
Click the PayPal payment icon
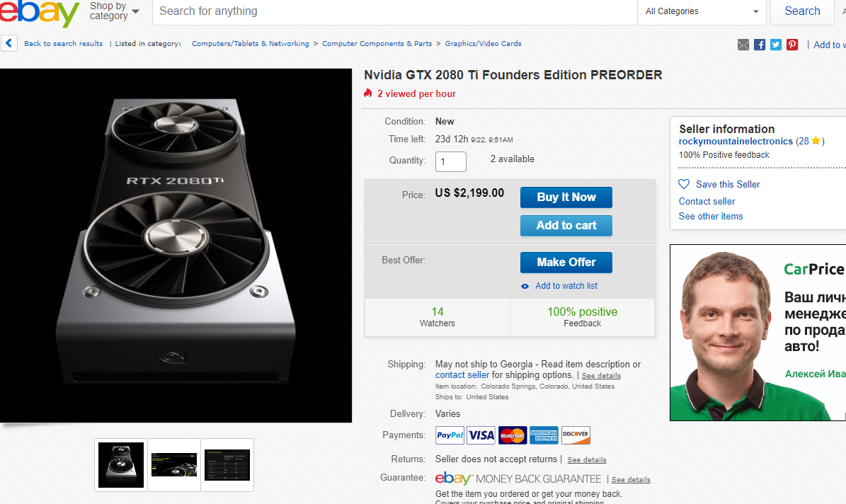click(x=450, y=435)
